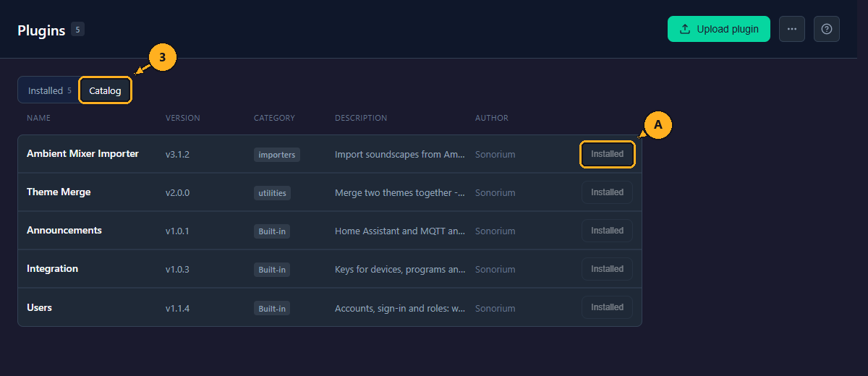Screen dimensions: 868x376
Task: Click version v3.1.2 cell
Action: [177, 155]
